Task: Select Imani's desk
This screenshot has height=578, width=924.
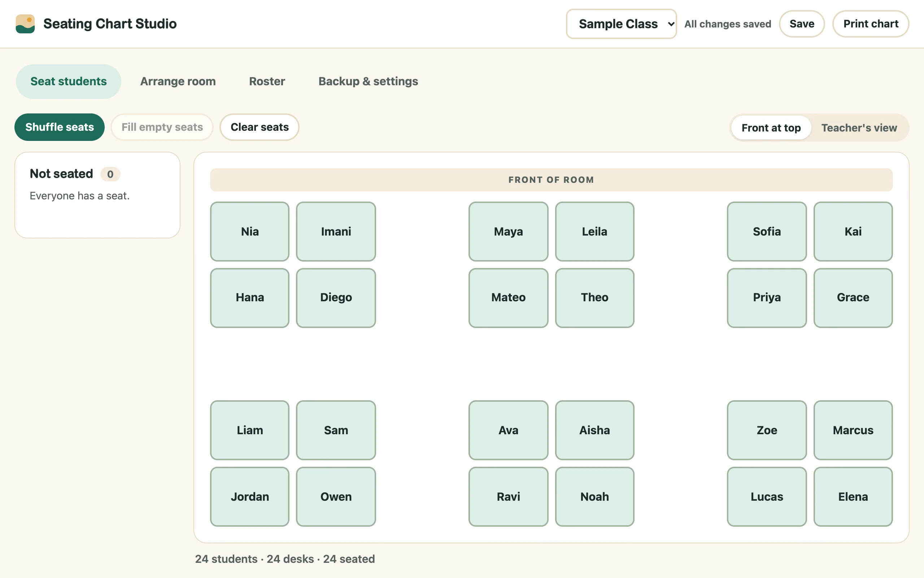Action: 336,231
